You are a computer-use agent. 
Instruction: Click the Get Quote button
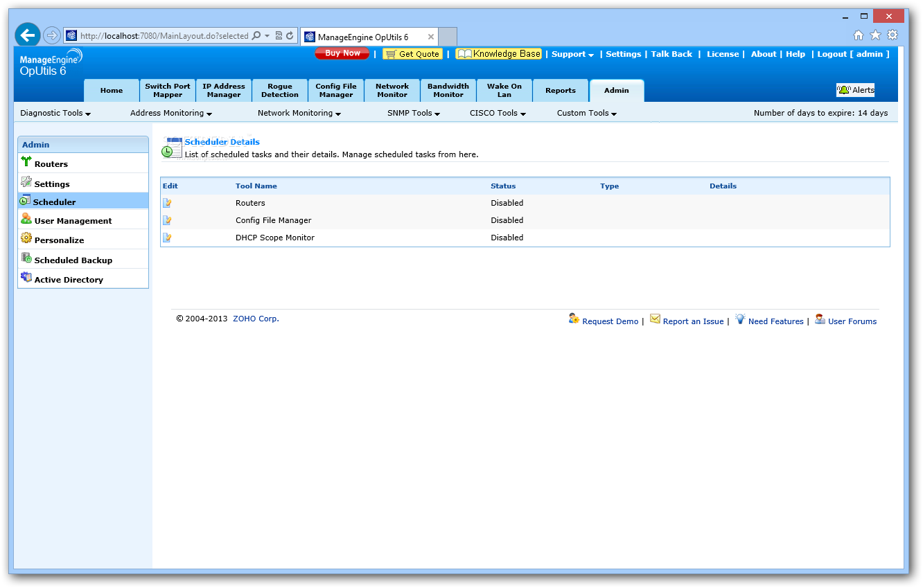coord(412,54)
